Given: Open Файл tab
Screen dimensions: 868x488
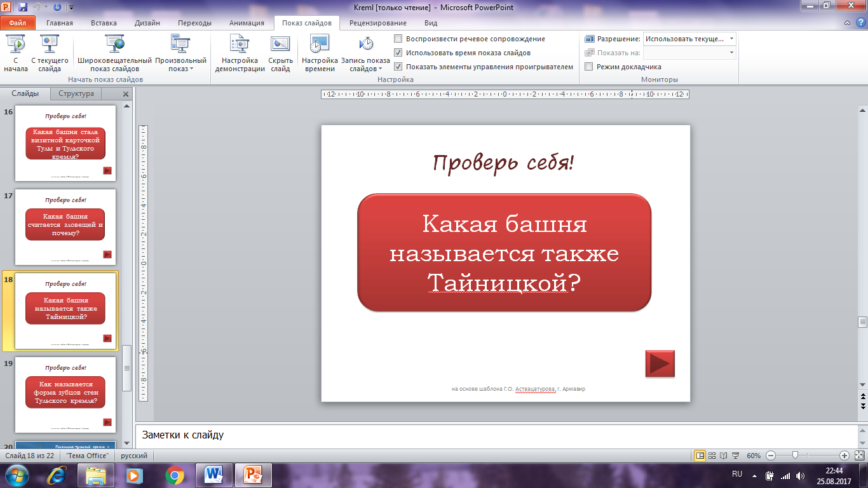Looking at the screenshot, I should 17,23.
